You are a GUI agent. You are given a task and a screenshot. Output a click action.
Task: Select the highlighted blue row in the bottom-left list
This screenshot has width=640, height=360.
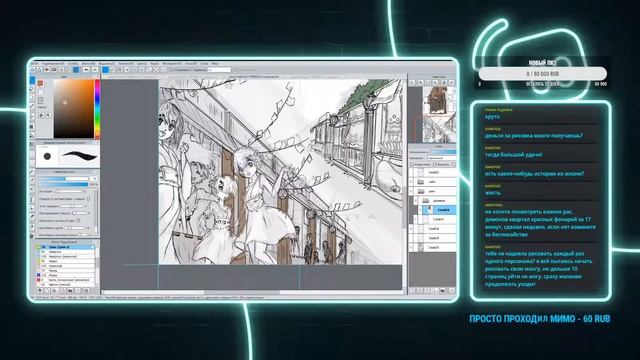click(x=66, y=247)
